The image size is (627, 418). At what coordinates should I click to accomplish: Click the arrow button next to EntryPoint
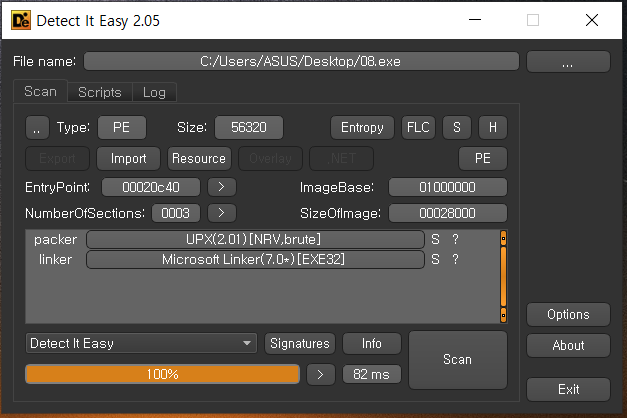click(222, 187)
